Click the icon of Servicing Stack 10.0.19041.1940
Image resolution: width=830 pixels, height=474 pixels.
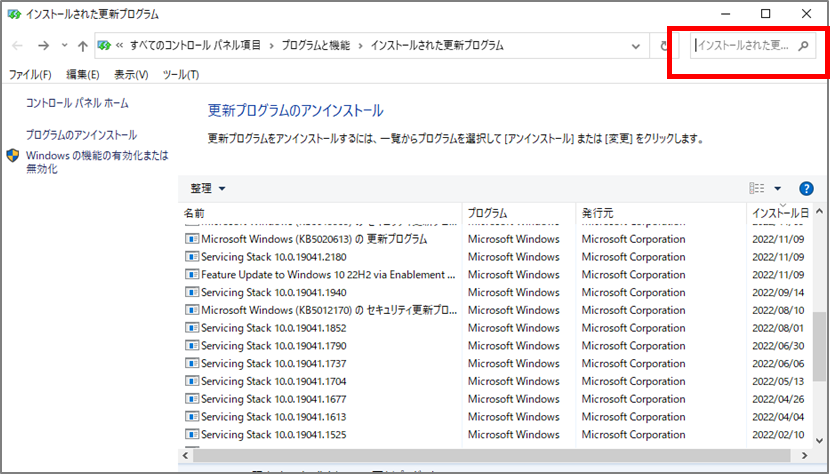[x=192, y=292]
